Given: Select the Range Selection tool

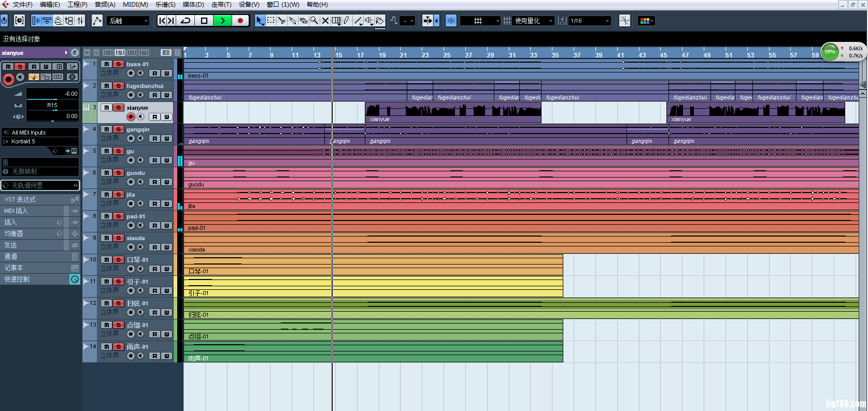Looking at the screenshot, I should pos(271,21).
